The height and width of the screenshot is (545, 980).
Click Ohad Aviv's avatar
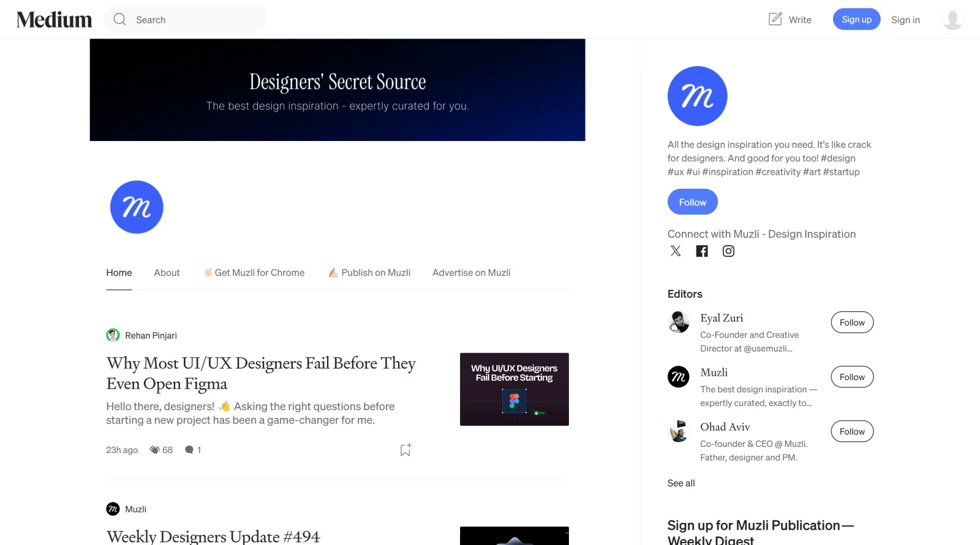679,431
